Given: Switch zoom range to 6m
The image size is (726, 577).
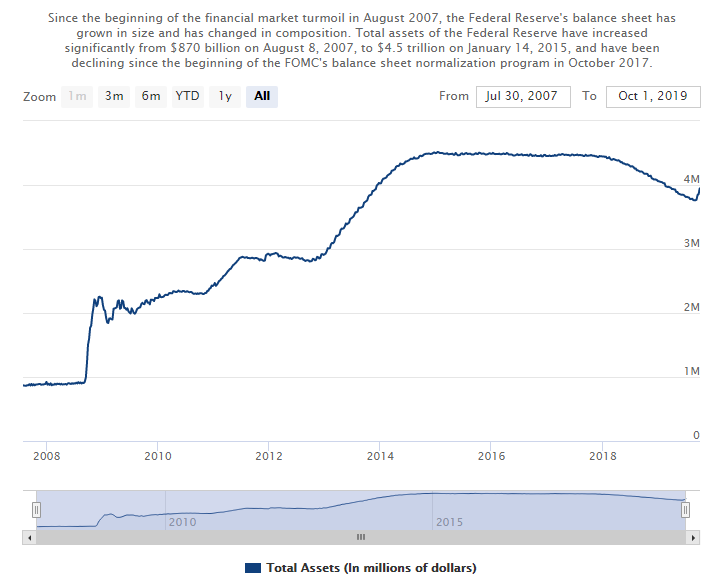Looking at the screenshot, I should [x=150, y=96].
